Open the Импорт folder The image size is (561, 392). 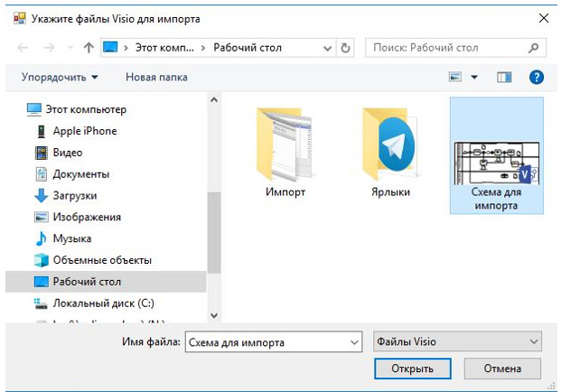click(285, 149)
